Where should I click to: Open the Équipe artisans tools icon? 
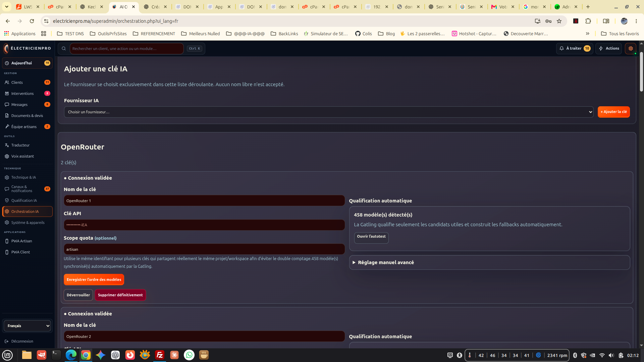tap(7, 127)
